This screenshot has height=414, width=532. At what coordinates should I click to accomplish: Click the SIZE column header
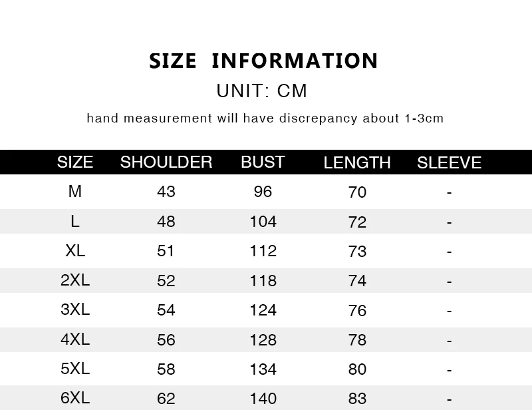click(75, 162)
